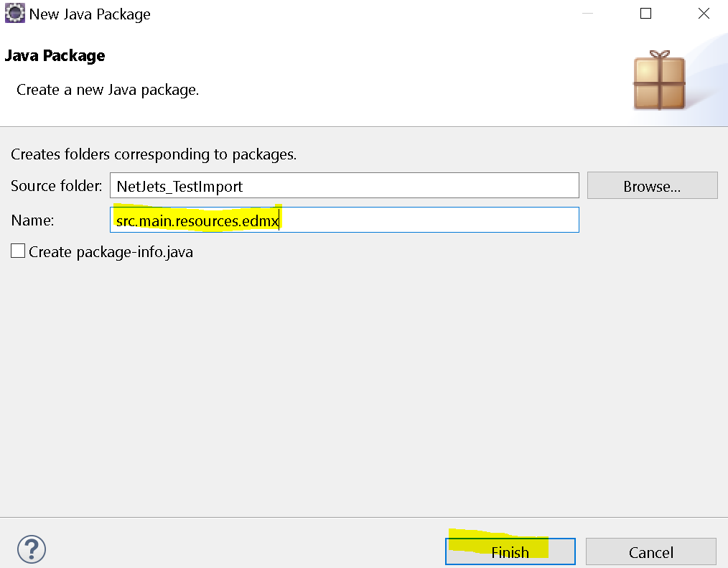The width and height of the screenshot is (728, 568).
Task: Open Browse for source folder
Action: click(653, 186)
